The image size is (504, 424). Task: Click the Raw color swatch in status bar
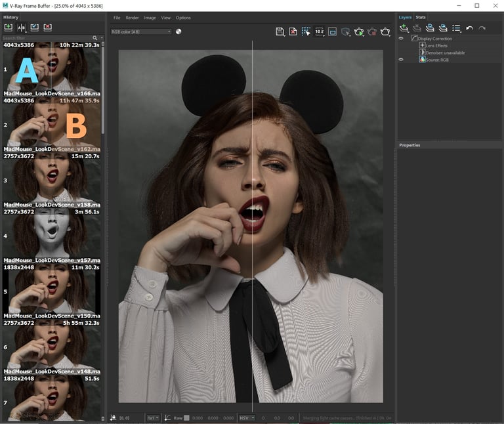pos(186,417)
